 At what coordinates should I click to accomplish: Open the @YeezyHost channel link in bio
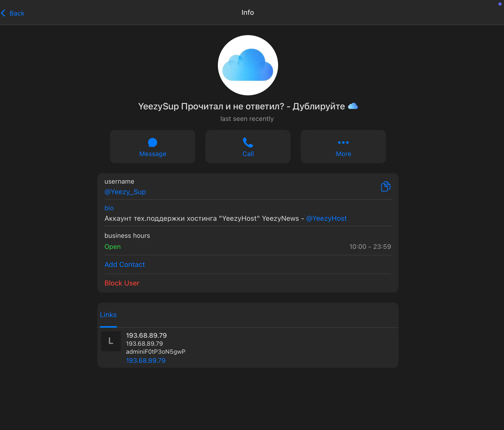[x=326, y=218]
